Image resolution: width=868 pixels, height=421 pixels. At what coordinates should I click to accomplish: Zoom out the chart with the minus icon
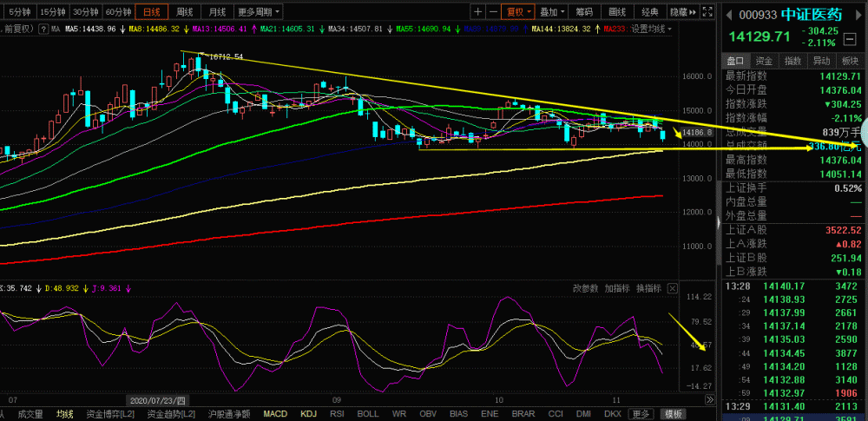[x=492, y=11]
